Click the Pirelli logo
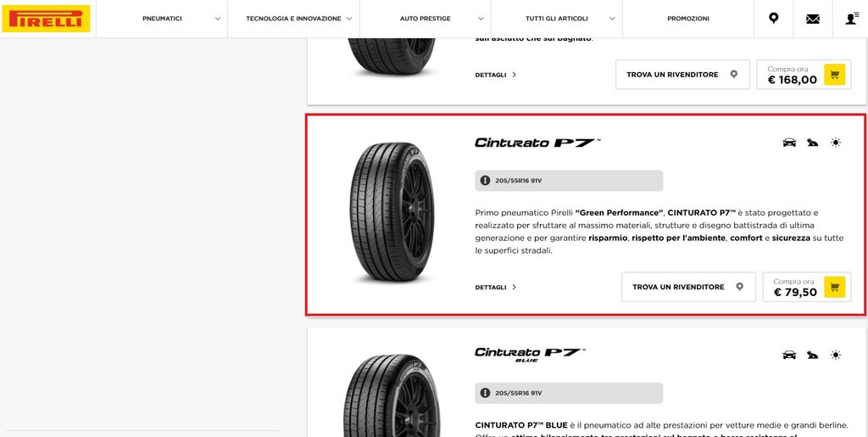 pyautogui.click(x=46, y=19)
